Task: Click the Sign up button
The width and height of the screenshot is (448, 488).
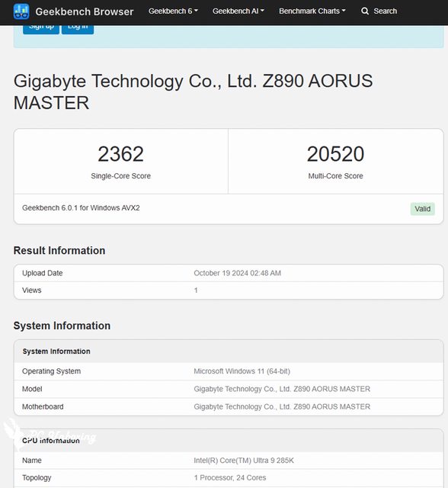Action: [x=41, y=29]
